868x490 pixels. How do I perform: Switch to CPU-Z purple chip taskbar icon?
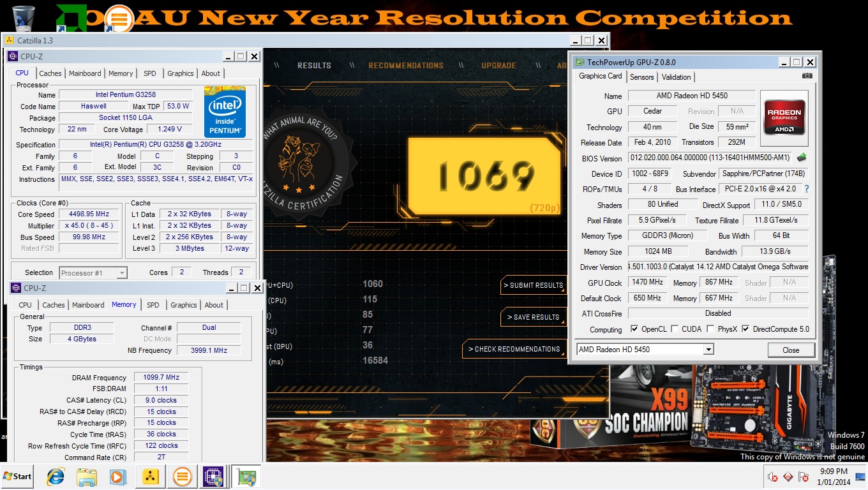tap(213, 477)
